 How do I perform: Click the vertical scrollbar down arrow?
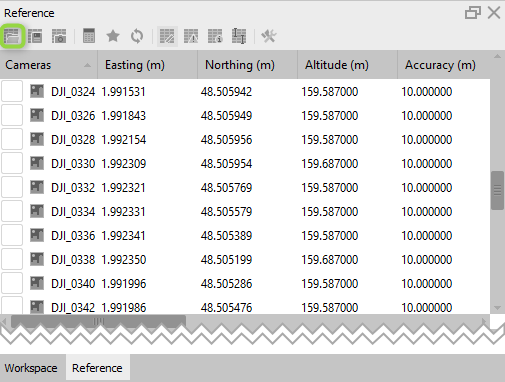(x=497, y=308)
